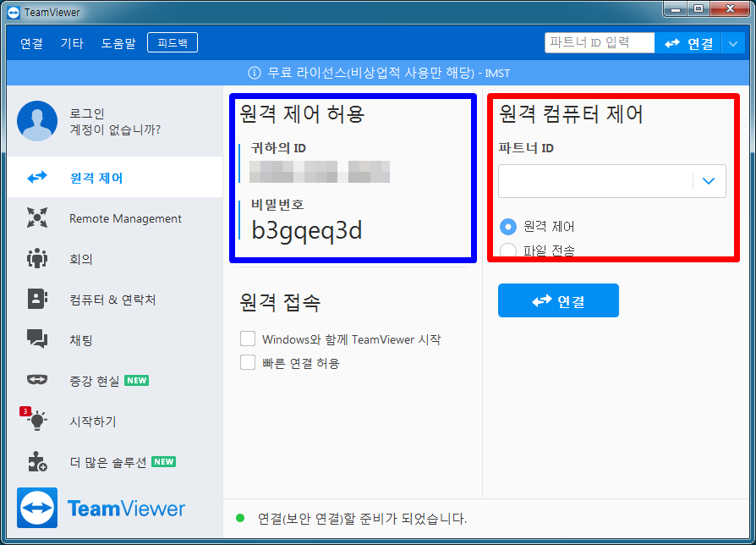Viewport: 756px width, 545px height.
Task: Switch to Remote Management tab
Action: pos(115,218)
